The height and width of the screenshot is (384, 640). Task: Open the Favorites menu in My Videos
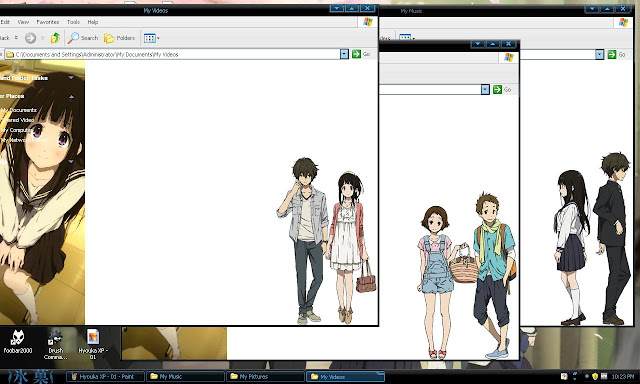pos(48,22)
